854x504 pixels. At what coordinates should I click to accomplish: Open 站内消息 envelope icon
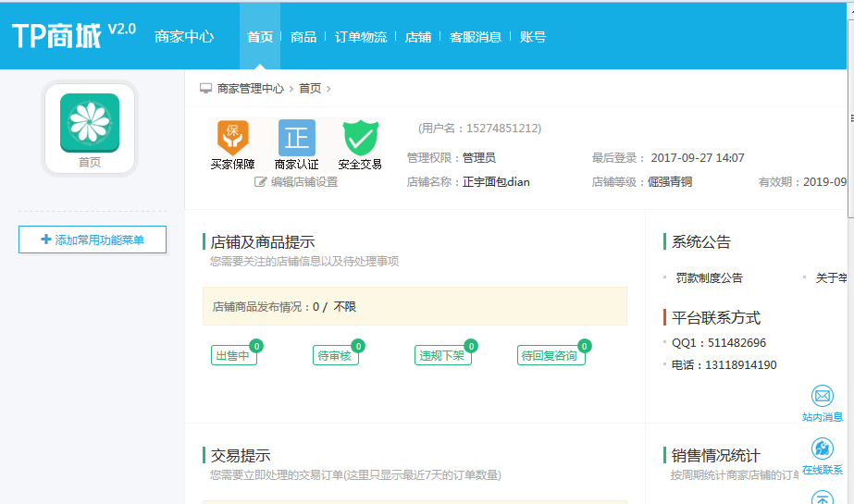pos(822,397)
